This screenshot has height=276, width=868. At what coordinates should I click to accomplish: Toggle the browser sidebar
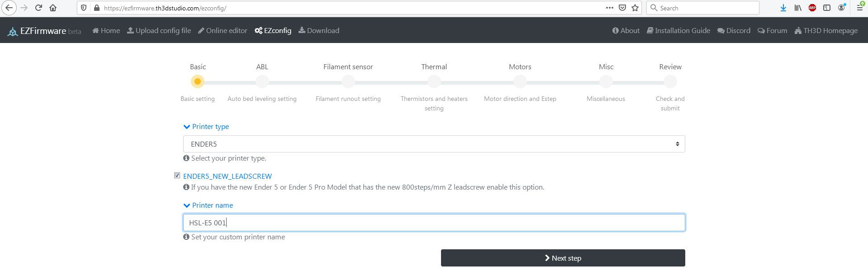coord(827,8)
